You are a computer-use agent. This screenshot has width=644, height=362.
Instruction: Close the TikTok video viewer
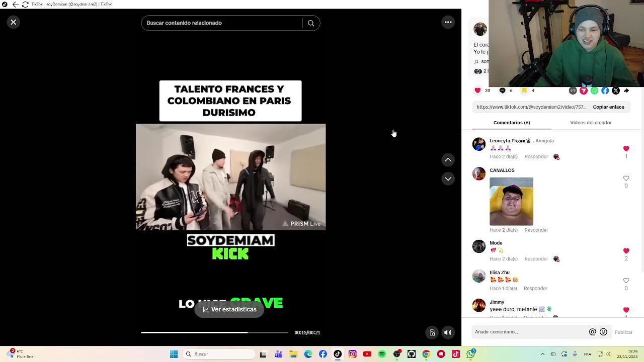14,22
